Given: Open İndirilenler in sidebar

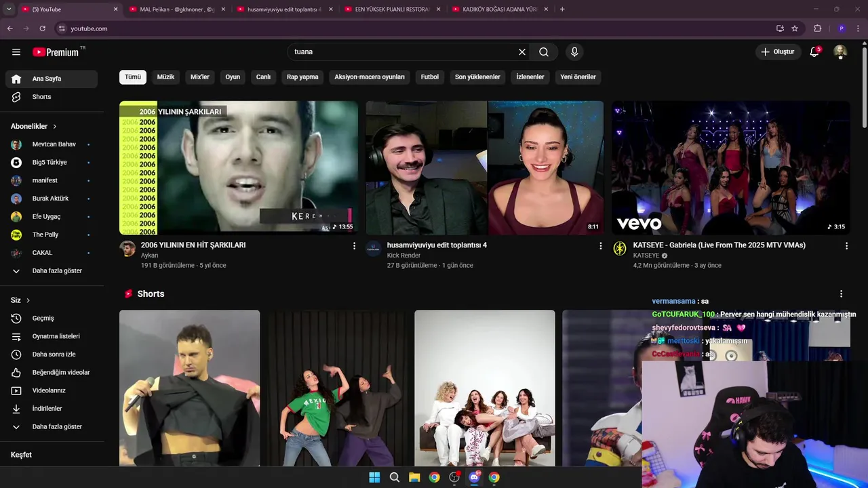Looking at the screenshot, I should [52, 409].
